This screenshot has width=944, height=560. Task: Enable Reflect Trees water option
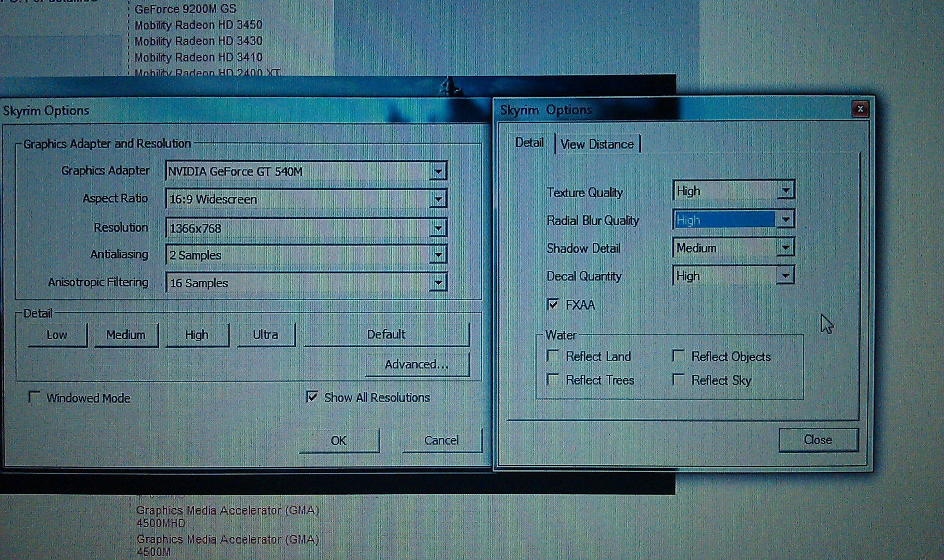552,379
